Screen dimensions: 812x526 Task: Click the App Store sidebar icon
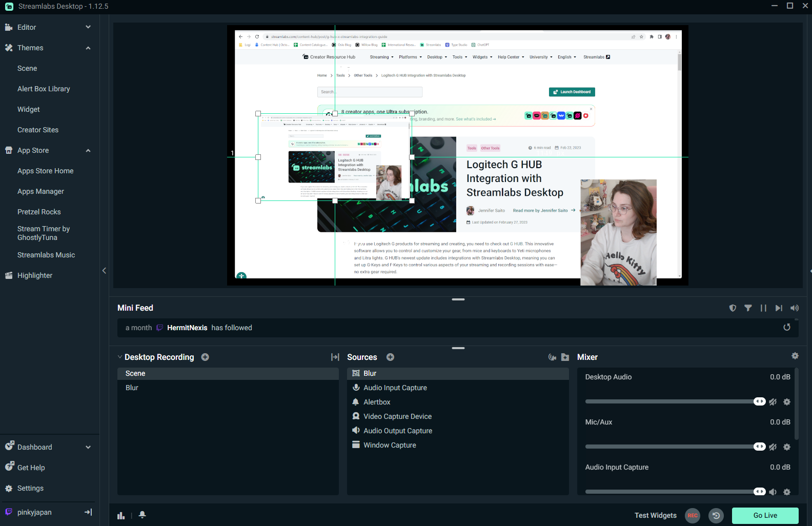[x=9, y=150]
